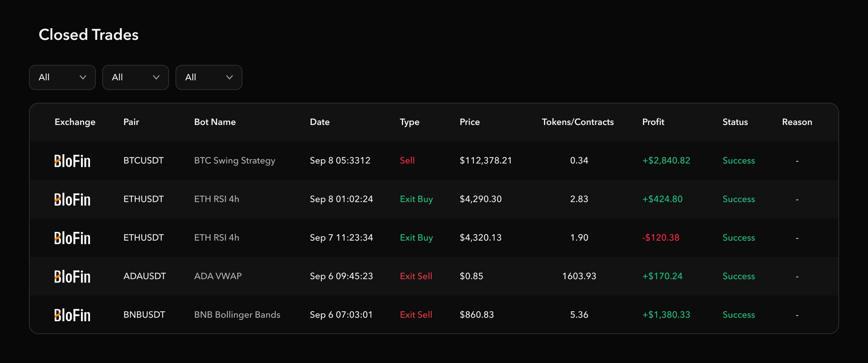This screenshot has width=868, height=363.
Task: Click the Date column header
Action: point(319,122)
